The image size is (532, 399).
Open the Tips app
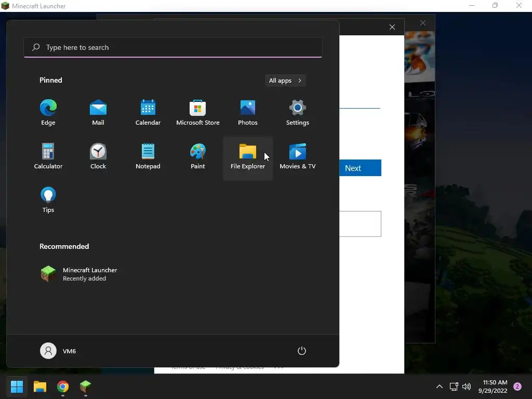pyautogui.click(x=48, y=200)
